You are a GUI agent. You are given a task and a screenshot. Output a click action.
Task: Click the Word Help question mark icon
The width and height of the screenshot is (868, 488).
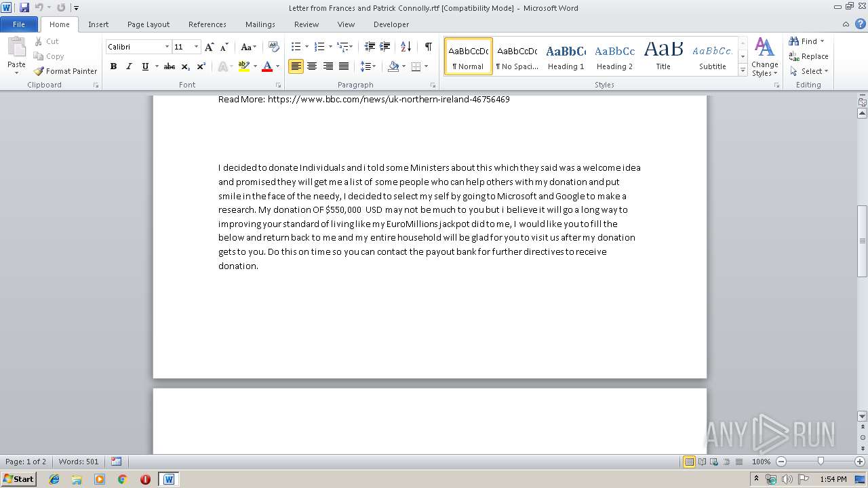coord(861,24)
